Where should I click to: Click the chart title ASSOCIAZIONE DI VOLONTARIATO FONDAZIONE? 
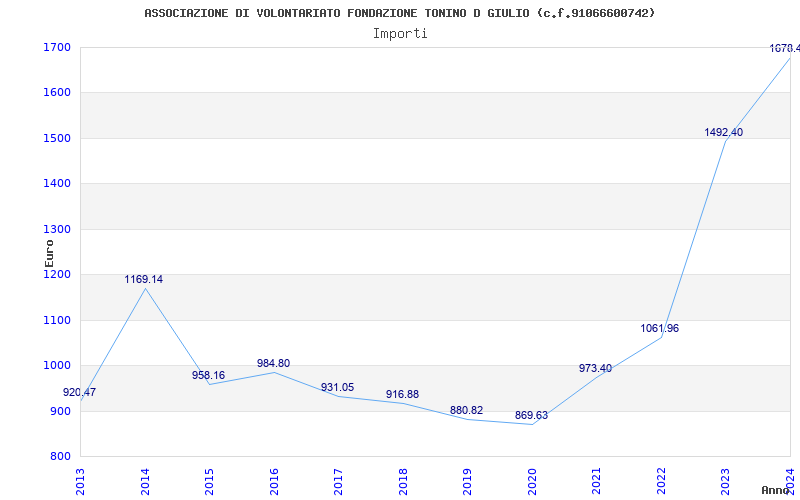click(x=399, y=13)
